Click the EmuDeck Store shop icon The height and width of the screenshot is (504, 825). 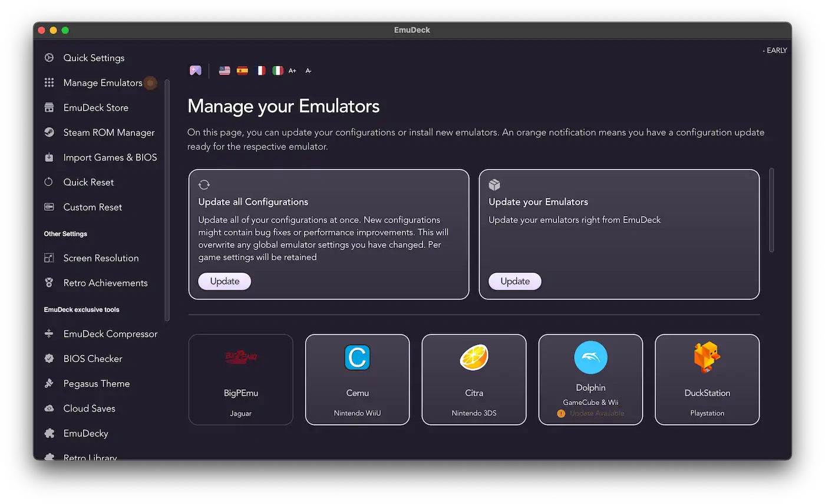coord(49,108)
